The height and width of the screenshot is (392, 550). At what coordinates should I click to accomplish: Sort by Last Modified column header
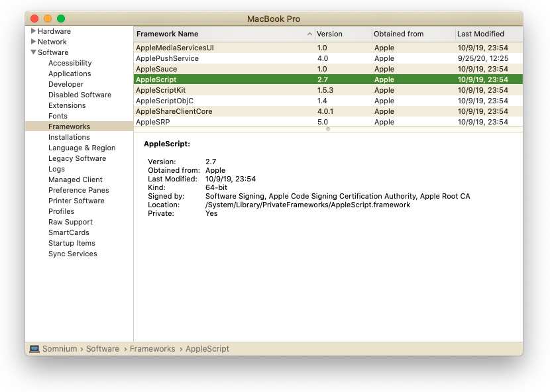click(480, 34)
